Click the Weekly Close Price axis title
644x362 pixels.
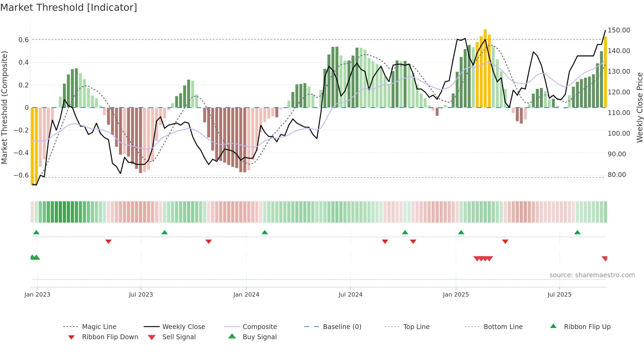[x=640, y=107]
